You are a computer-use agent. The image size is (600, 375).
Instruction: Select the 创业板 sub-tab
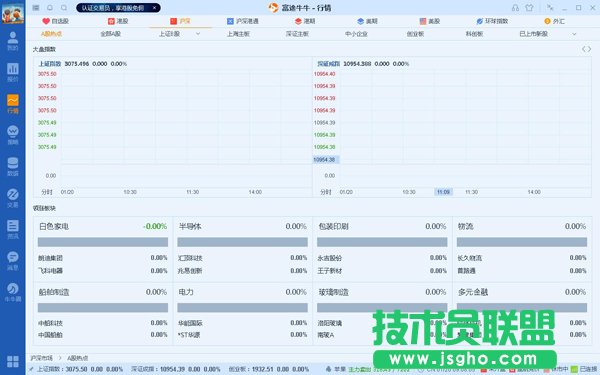point(415,34)
